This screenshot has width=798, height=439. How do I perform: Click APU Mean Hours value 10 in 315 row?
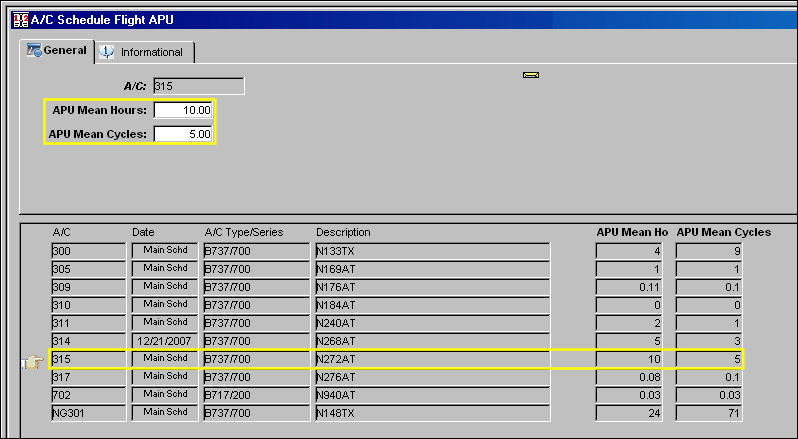629,359
